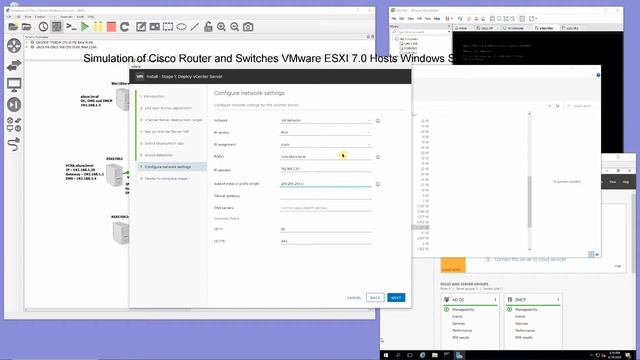This screenshot has height=360, width=640.
Task: Open File menu in VMware Workstation window
Action: (394, 19)
